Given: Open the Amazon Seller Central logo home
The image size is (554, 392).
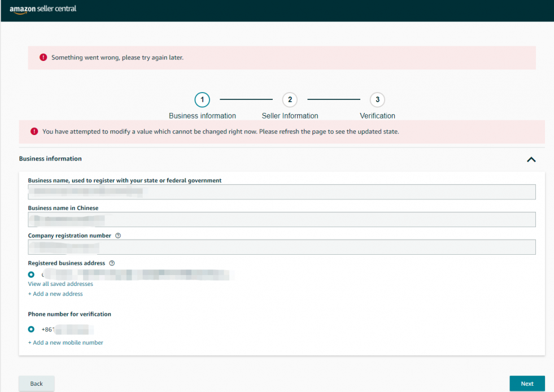Looking at the screenshot, I should point(43,9).
